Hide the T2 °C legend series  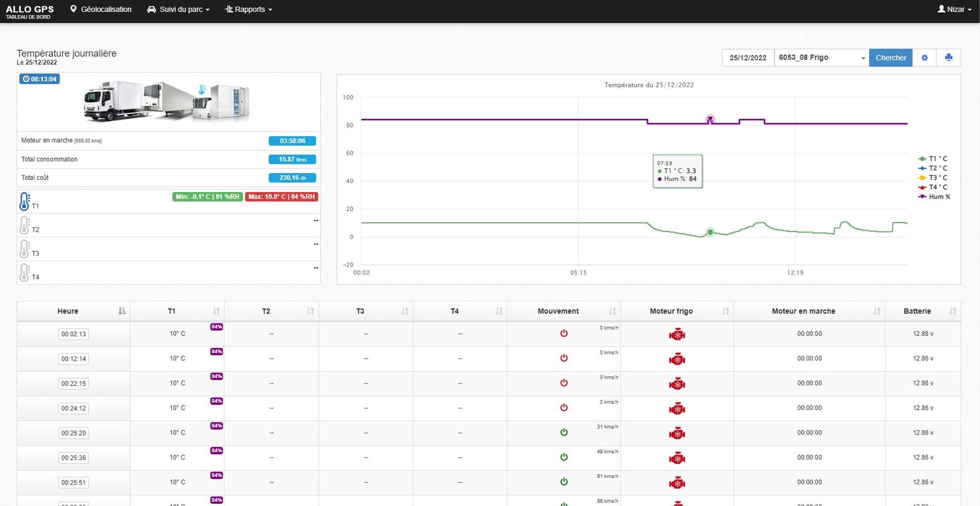[933, 168]
